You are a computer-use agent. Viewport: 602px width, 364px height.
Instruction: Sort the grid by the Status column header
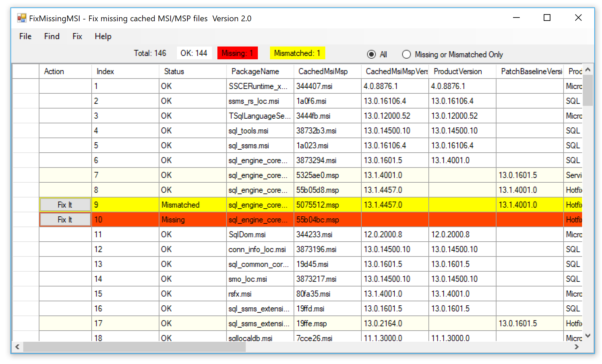tap(174, 71)
